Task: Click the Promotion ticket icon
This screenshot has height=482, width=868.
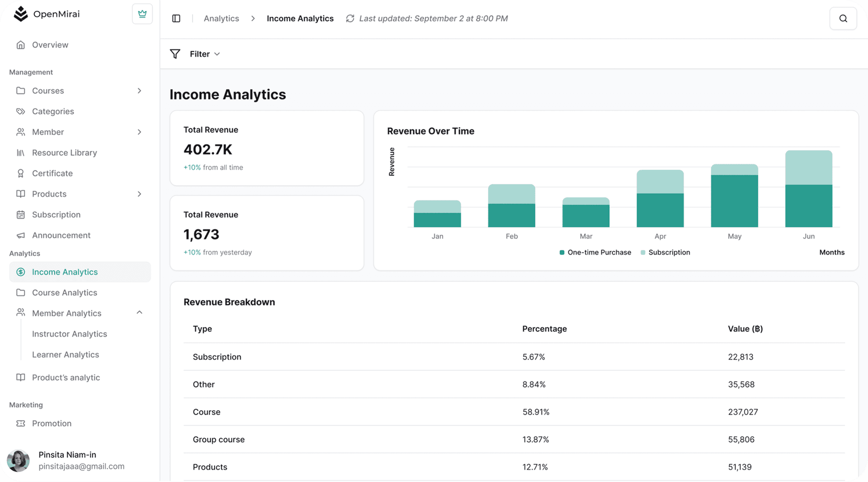Action: click(x=20, y=424)
